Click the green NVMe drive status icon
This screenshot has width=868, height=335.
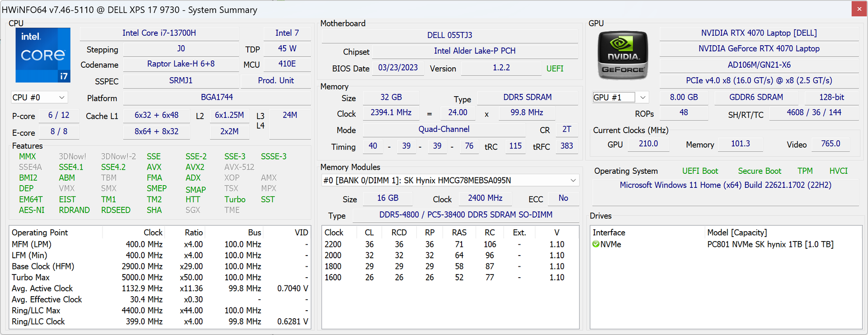tap(596, 244)
